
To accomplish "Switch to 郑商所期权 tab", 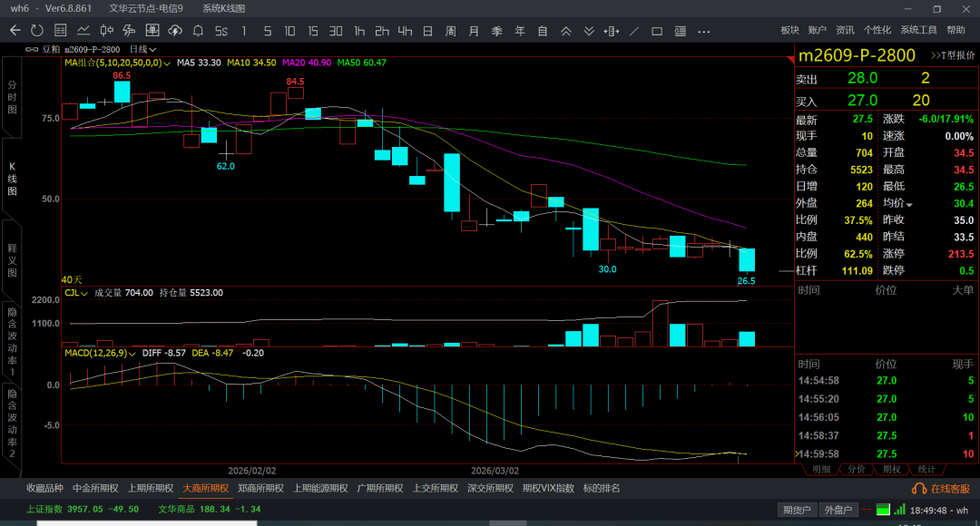I will pyautogui.click(x=260, y=488).
